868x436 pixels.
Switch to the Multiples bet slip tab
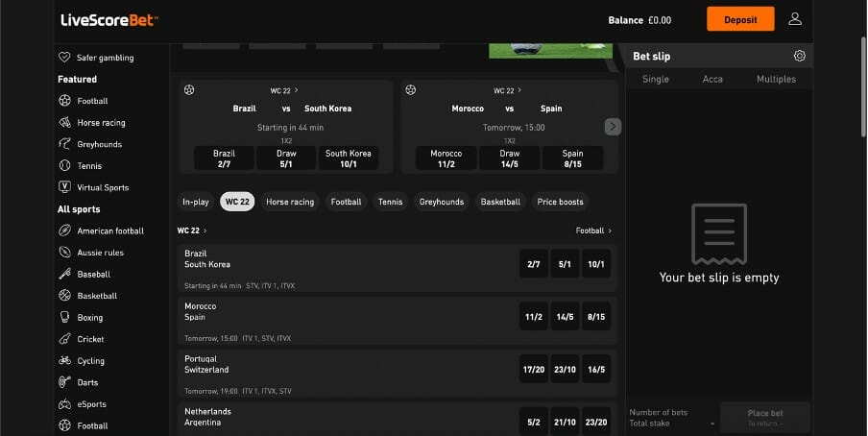776,79
